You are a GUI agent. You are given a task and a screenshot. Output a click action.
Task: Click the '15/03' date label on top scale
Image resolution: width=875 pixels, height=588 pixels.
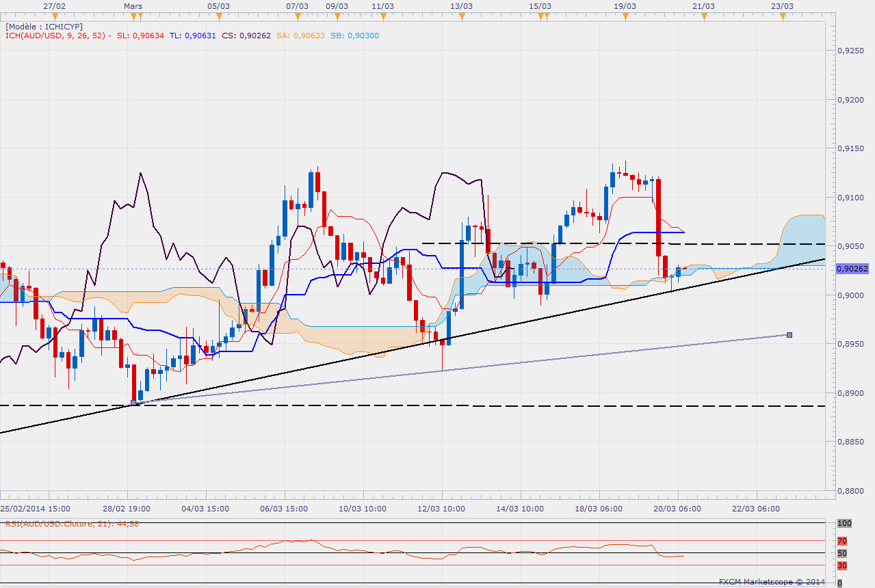tap(540, 6)
